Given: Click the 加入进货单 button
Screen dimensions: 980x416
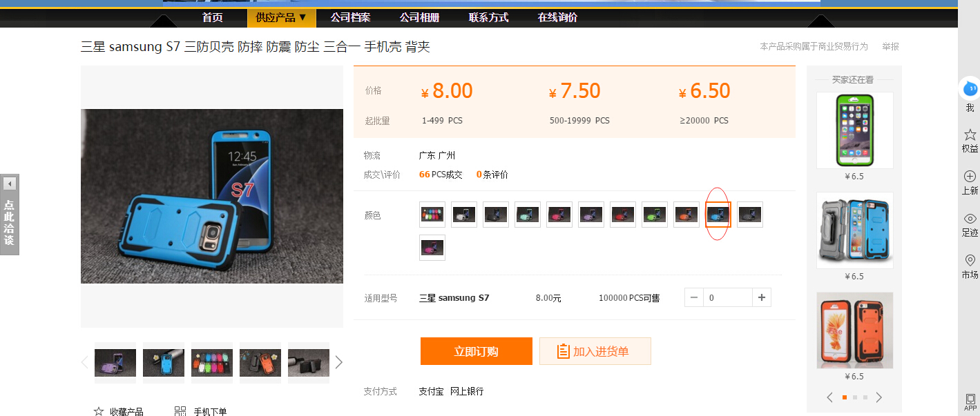Looking at the screenshot, I should (595, 351).
